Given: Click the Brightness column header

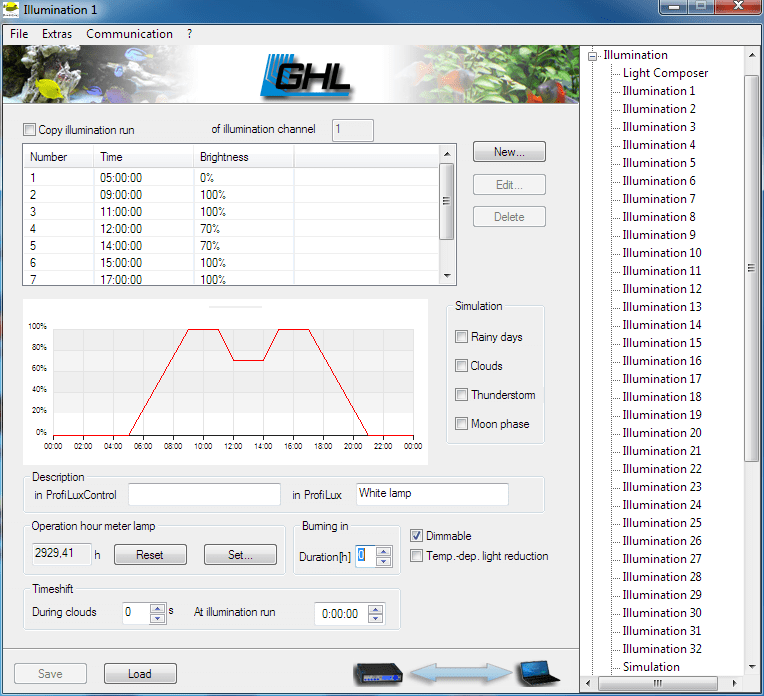Looking at the screenshot, I should (244, 157).
